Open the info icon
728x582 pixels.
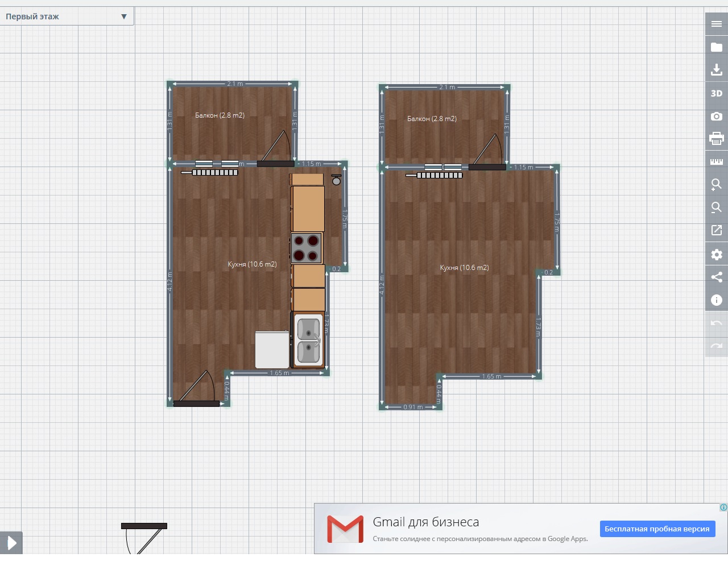[x=717, y=300]
